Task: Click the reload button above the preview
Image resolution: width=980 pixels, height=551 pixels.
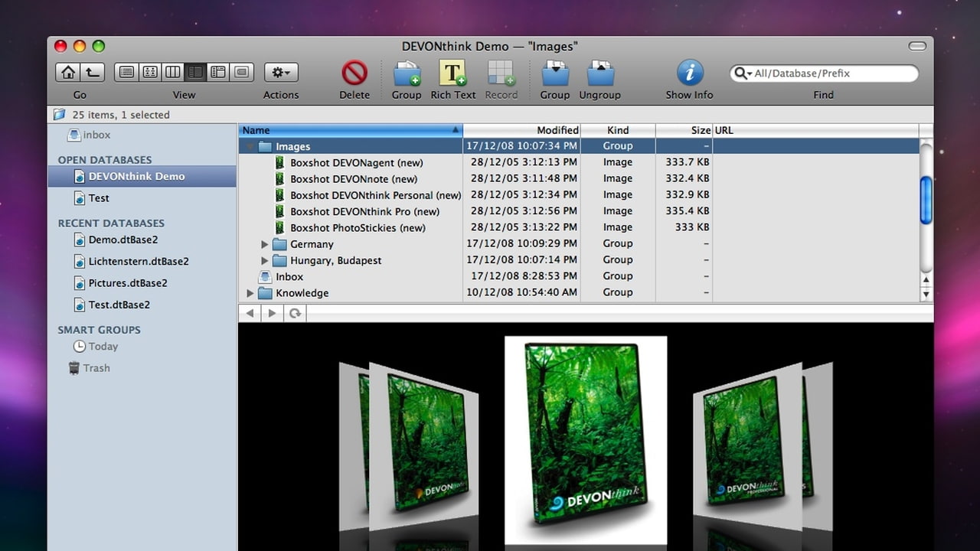Action: (294, 313)
